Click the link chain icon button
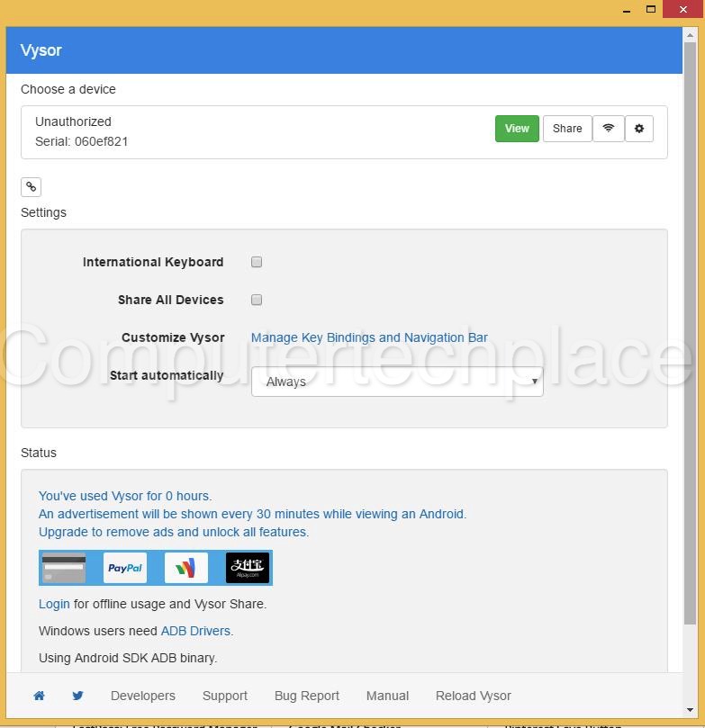 (32, 187)
